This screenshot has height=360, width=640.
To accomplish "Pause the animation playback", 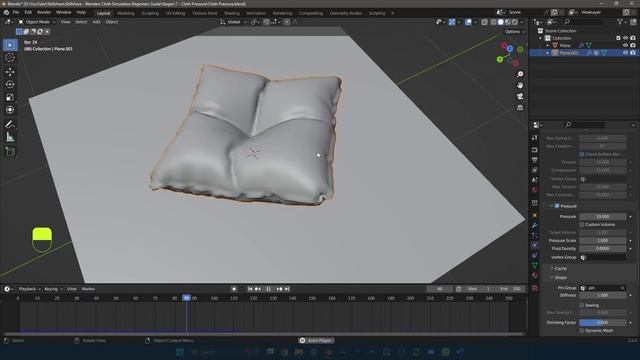I will pyautogui.click(x=268, y=289).
